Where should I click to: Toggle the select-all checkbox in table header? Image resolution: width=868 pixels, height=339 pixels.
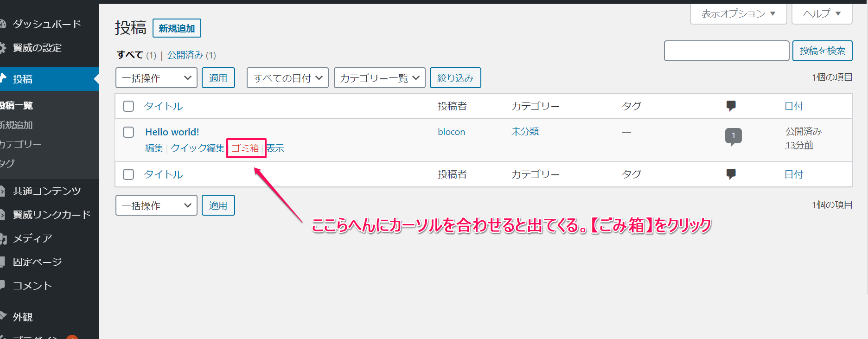(128, 106)
